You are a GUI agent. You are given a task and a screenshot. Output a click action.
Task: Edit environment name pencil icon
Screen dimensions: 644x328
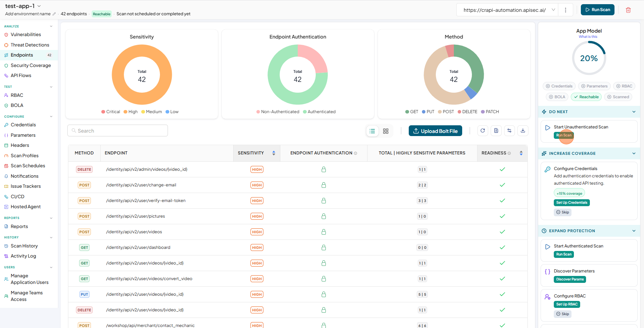[x=54, y=14]
